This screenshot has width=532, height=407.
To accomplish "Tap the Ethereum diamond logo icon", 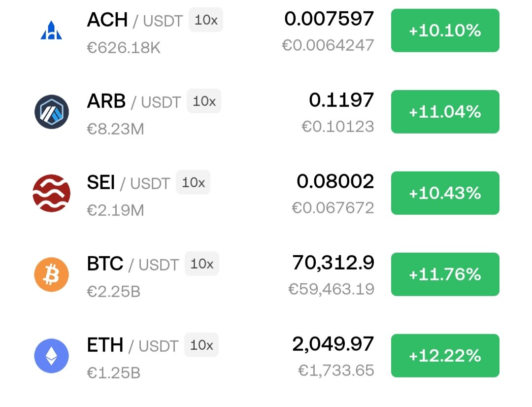I will tap(51, 356).
